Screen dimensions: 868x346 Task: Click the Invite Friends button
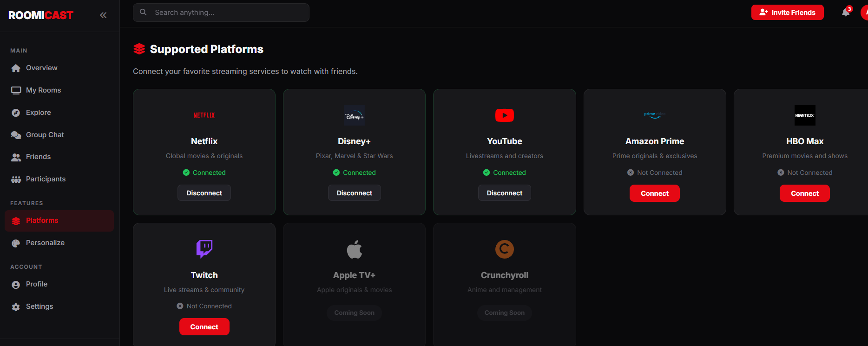pos(788,13)
